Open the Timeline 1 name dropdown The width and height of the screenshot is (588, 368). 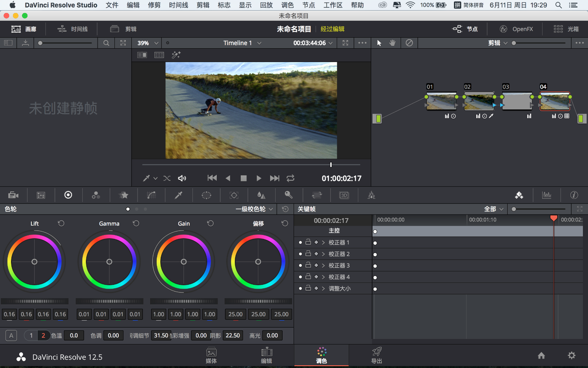(x=242, y=43)
